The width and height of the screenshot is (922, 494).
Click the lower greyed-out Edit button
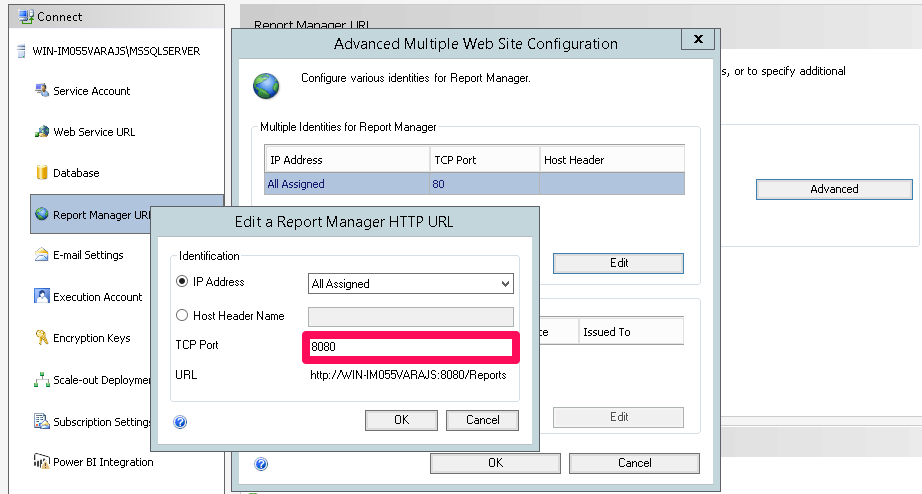(619, 417)
